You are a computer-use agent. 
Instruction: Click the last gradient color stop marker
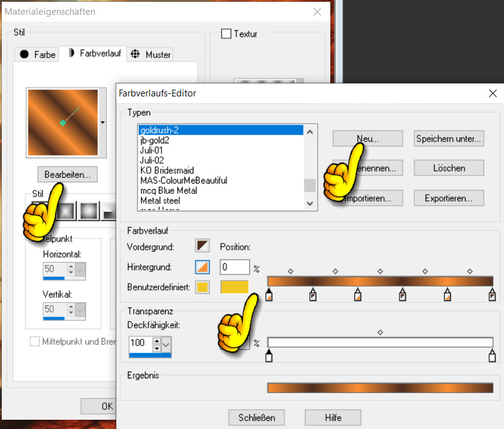[x=492, y=296]
